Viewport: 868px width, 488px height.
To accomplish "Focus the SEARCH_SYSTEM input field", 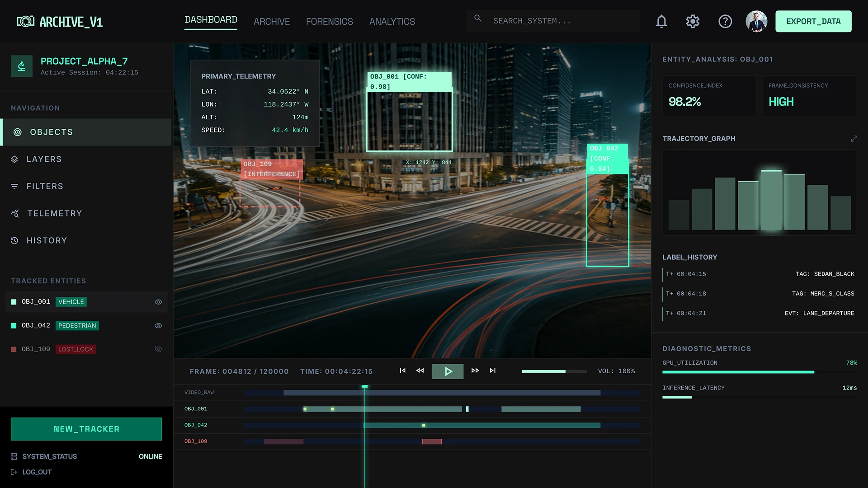I will click(x=561, y=21).
